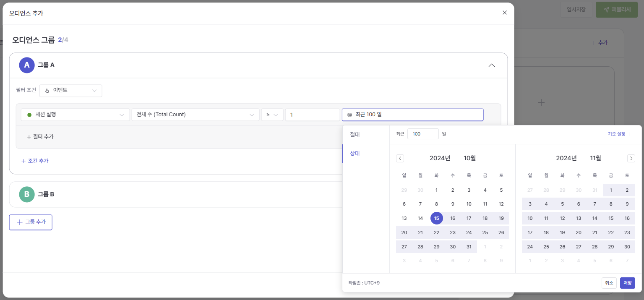Open the 이벤트 filter condition dropdown

coord(70,91)
